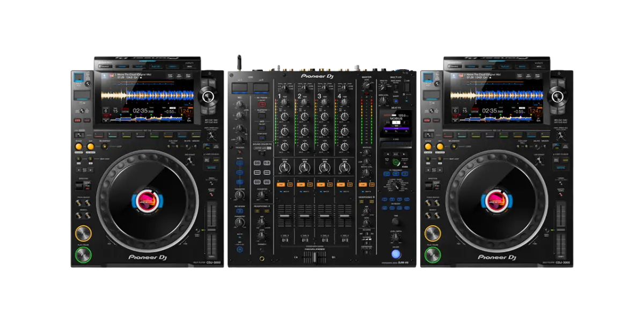Click the tempo slider handle on right CDJ-3000

(561, 230)
